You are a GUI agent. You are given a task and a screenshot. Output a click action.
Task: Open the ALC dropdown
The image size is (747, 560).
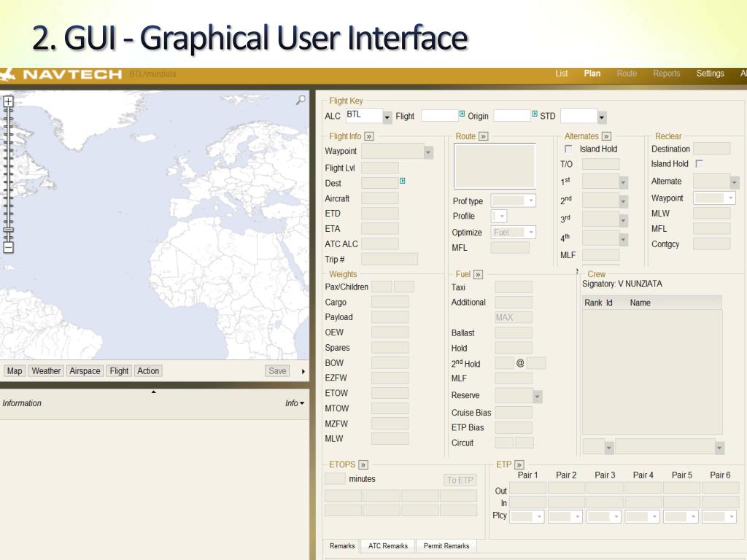(x=387, y=117)
